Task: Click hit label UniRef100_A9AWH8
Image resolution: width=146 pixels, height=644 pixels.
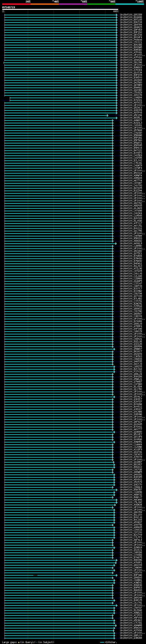Action: (131, 625)
